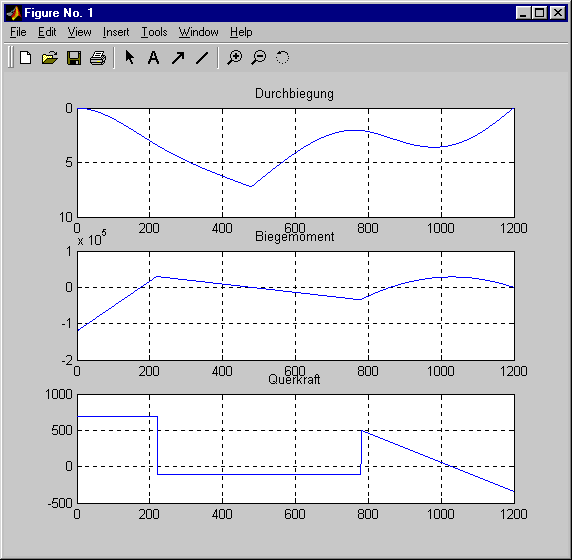Open the View menu

point(79,32)
